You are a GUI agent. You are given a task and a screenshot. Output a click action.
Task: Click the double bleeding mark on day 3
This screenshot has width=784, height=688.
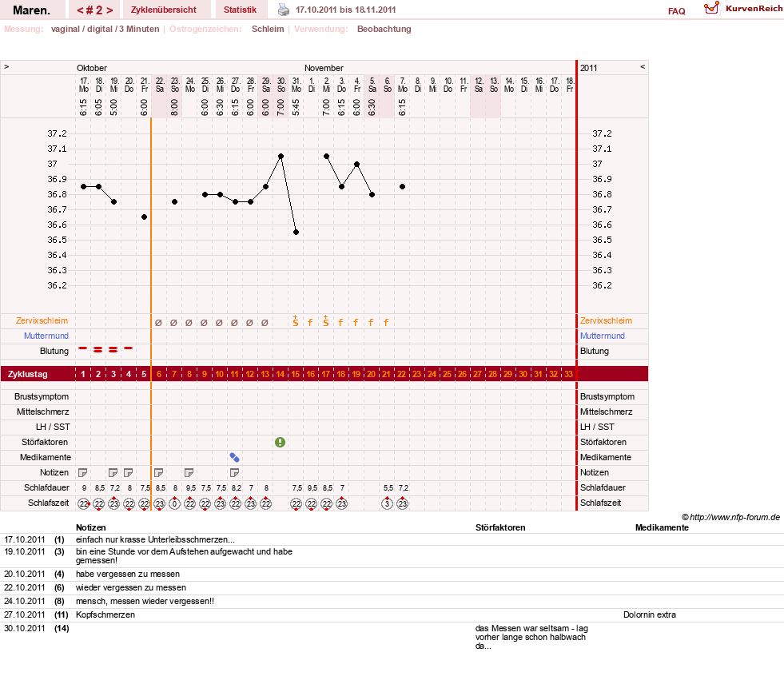point(113,350)
